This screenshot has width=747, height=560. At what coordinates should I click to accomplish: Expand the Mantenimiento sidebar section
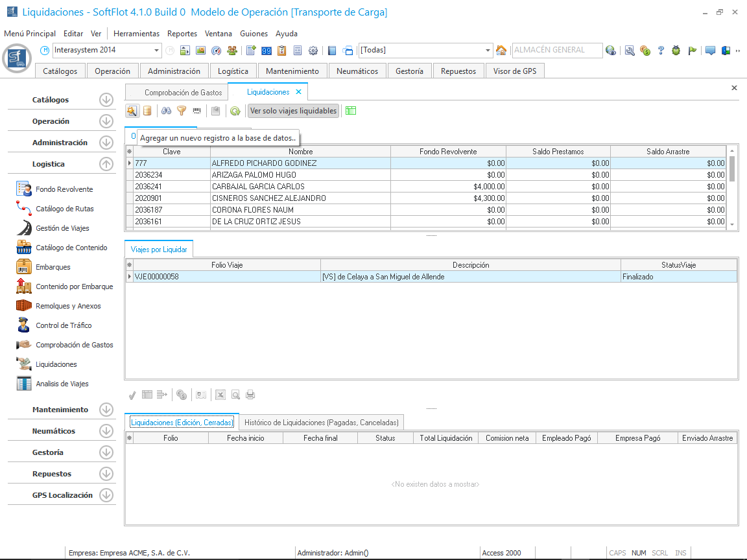click(x=106, y=410)
